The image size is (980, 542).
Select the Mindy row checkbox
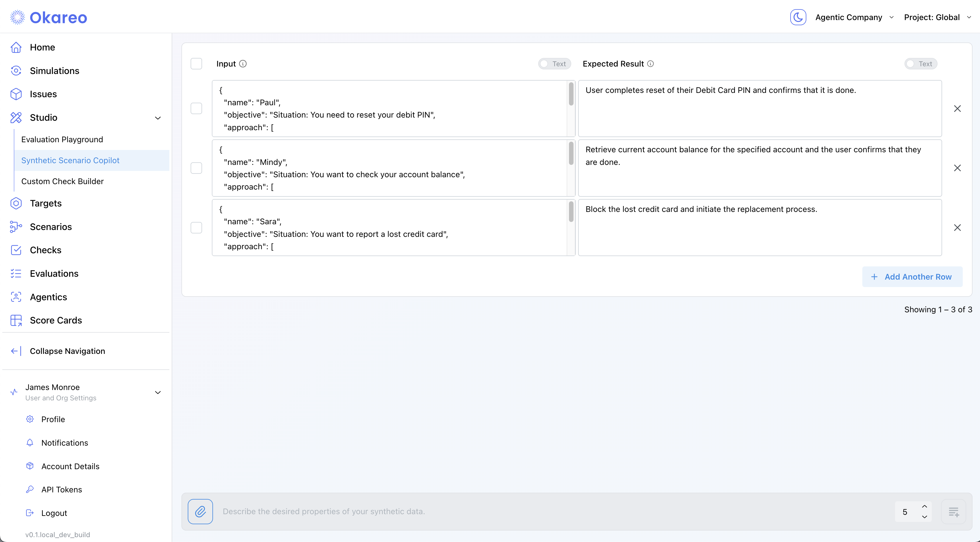tap(196, 168)
